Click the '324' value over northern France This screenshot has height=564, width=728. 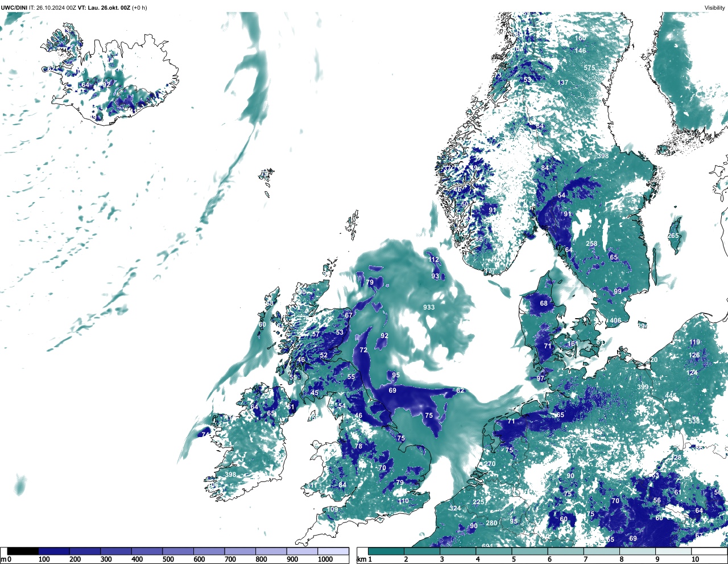(455, 508)
